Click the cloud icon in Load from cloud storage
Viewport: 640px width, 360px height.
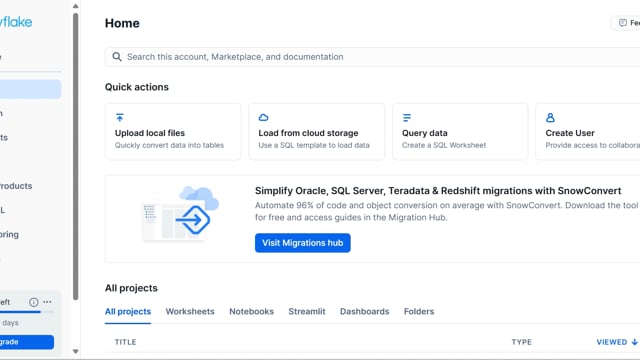pyautogui.click(x=263, y=118)
